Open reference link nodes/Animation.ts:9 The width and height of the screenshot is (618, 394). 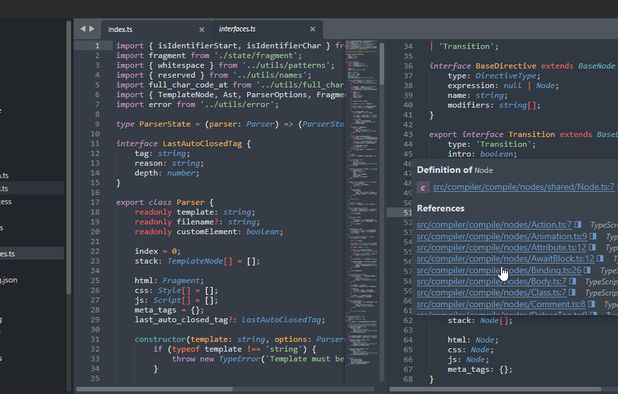(502, 236)
